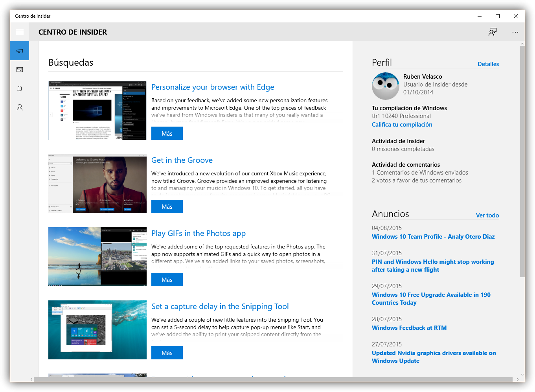Click the 'Ruben Velasco' profile name
Image resolution: width=535 pixels, height=392 pixels.
[x=423, y=77]
